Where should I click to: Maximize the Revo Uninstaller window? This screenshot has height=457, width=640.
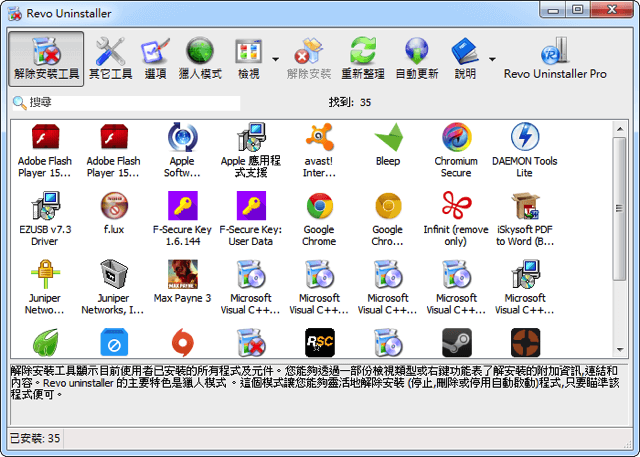pyautogui.click(x=578, y=10)
